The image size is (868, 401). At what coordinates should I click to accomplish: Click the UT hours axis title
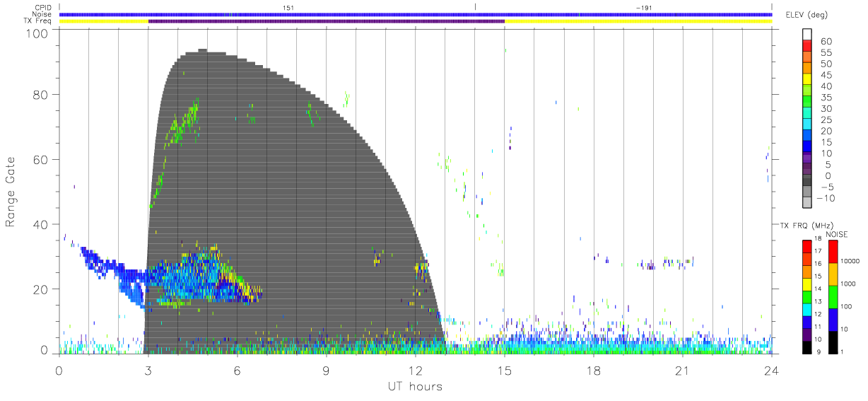coord(415,386)
